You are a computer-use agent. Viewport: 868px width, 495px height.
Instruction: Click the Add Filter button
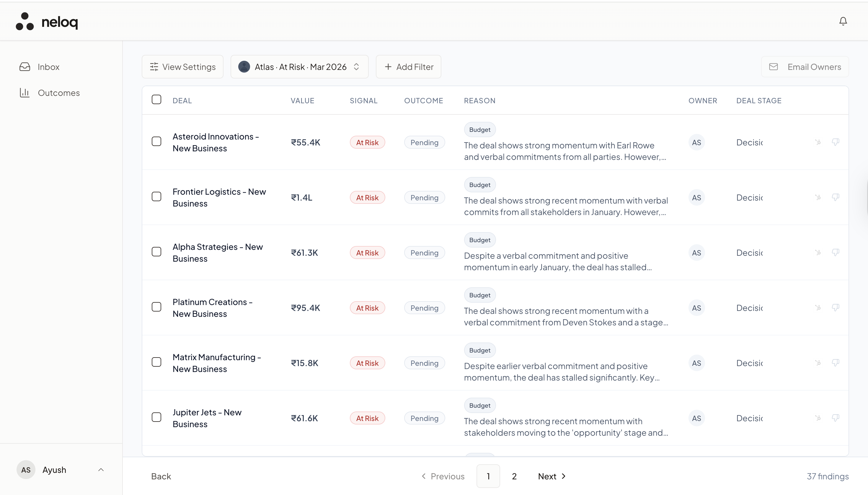(x=409, y=67)
